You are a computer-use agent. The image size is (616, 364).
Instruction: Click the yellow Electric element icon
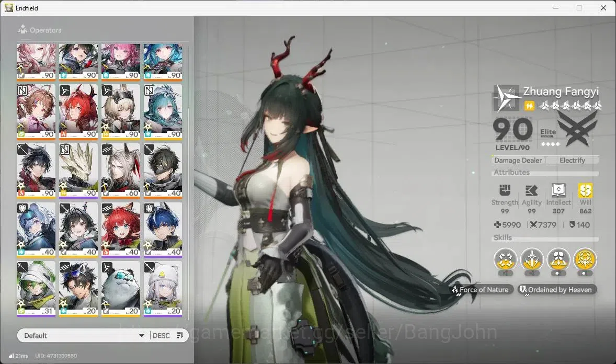pos(529,106)
